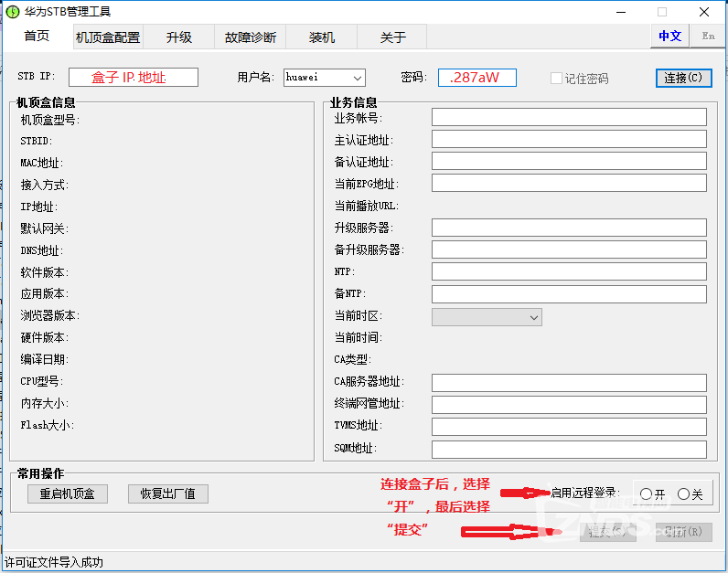
Task: Click the 软件版本 label
Action: 45,272
